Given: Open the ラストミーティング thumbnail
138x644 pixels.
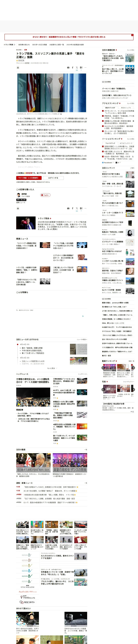Looking at the screenshot, I should click(x=130, y=70).
